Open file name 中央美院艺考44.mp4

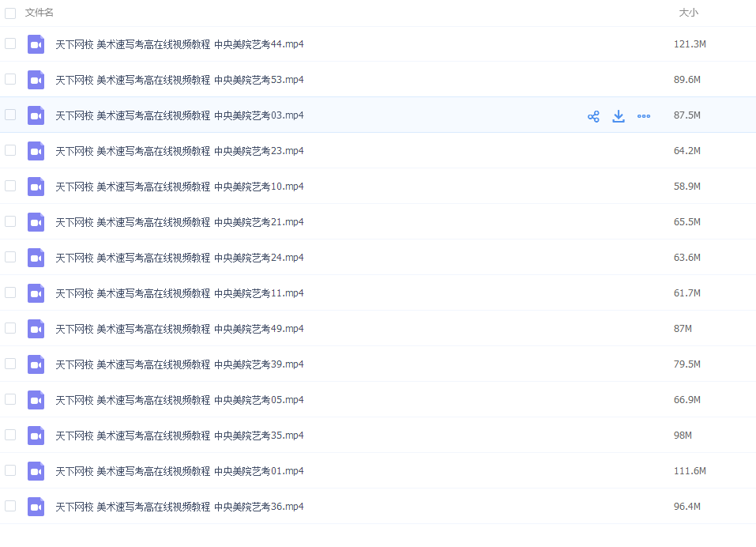(179, 44)
